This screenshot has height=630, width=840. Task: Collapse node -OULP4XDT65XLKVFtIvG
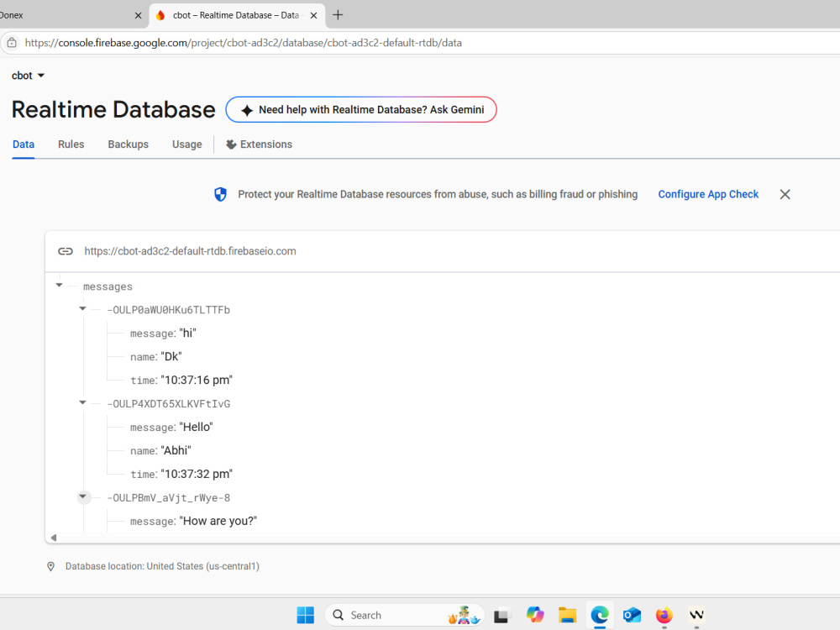tap(82, 403)
